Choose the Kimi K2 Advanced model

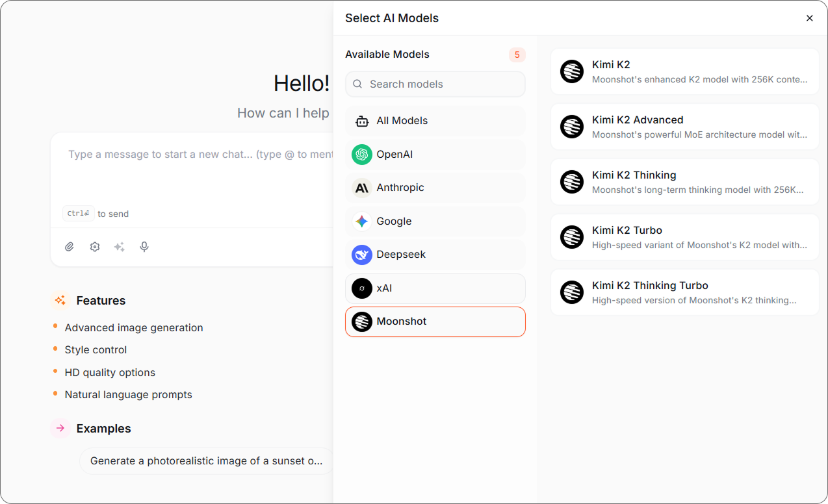click(685, 127)
